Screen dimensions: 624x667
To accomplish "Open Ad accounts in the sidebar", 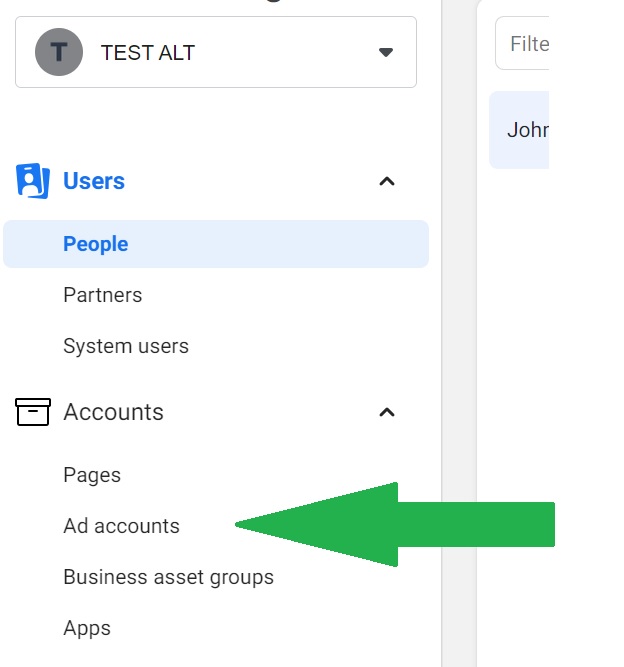I will coord(121,526).
